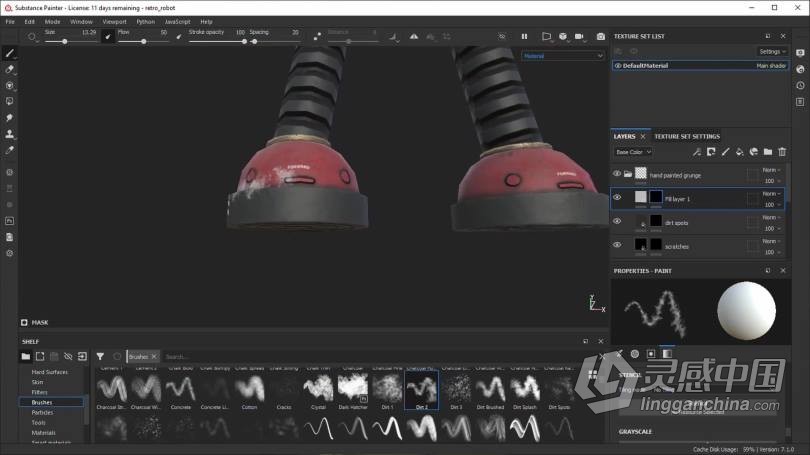
Task: Add an effect with the wand icon
Action: (697, 152)
